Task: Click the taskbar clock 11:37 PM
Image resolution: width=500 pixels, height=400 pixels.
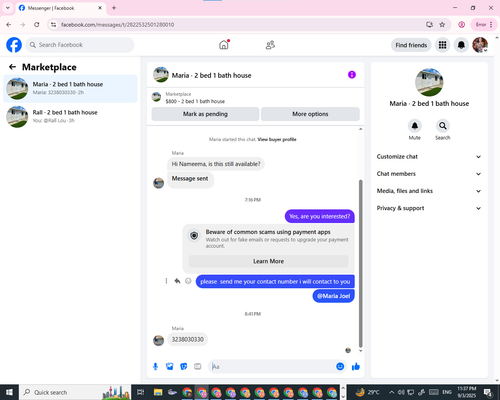Action: click(x=467, y=392)
